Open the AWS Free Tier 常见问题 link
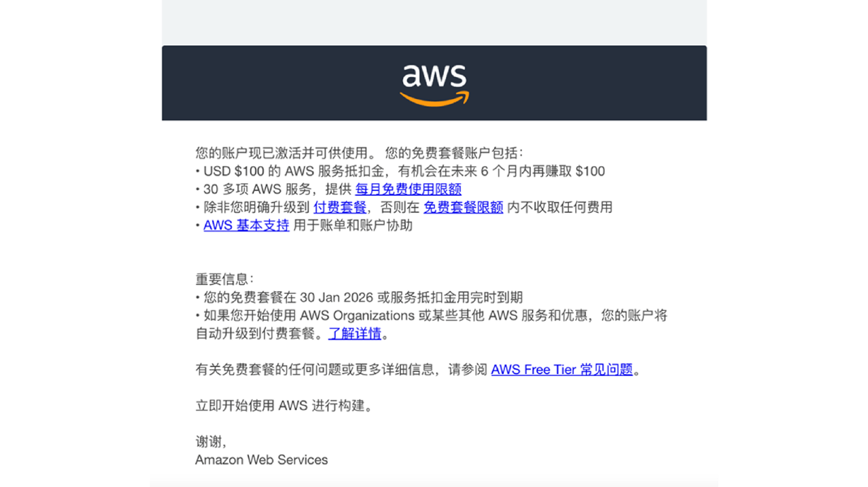This screenshot has width=868, height=487. coord(561,370)
